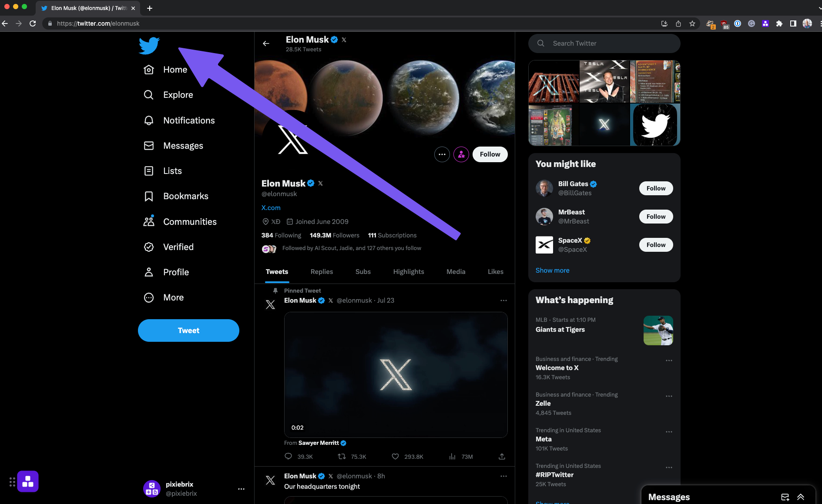Viewport: 822px width, 504px height.
Task: Open Explore in the sidebar
Action: click(x=168, y=95)
